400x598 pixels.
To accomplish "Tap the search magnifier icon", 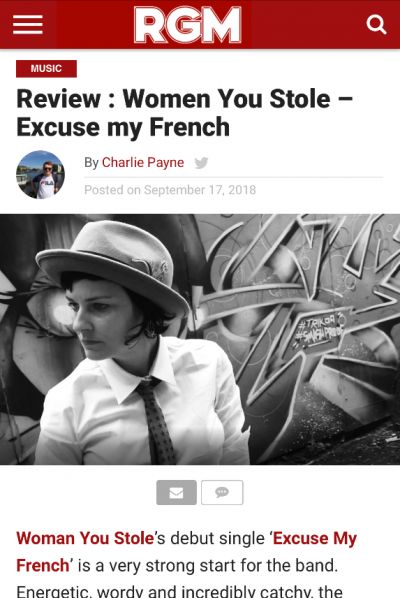I will click(x=376, y=25).
